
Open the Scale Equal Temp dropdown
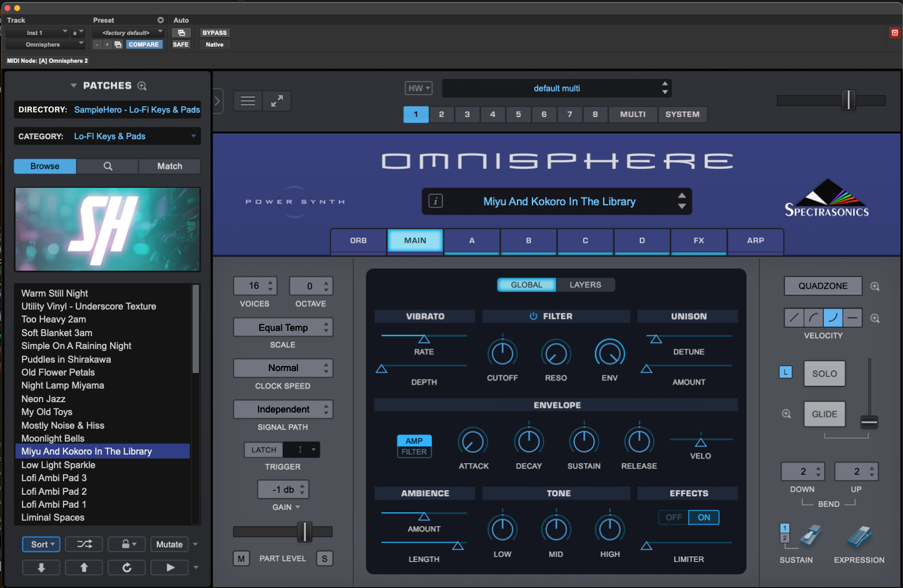pyautogui.click(x=283, y=328)
